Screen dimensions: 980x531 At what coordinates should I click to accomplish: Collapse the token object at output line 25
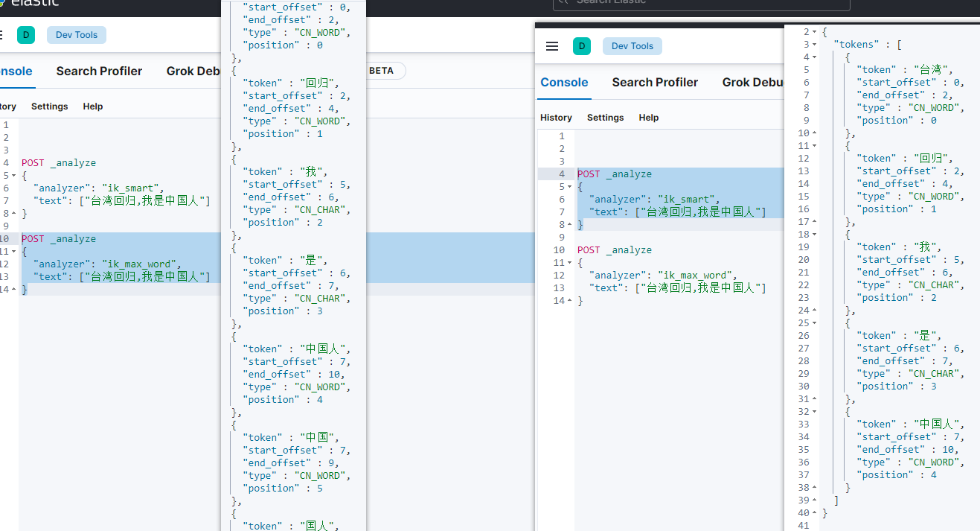815,323
